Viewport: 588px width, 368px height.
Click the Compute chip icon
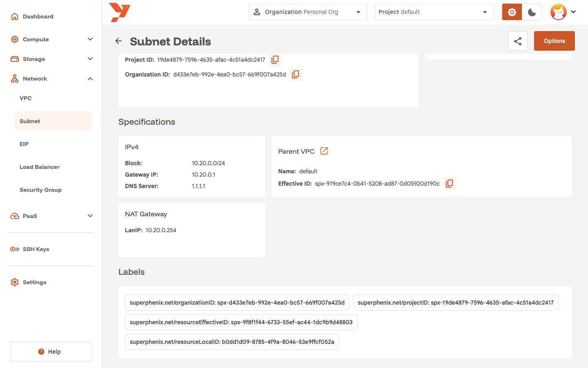point(15,39)
